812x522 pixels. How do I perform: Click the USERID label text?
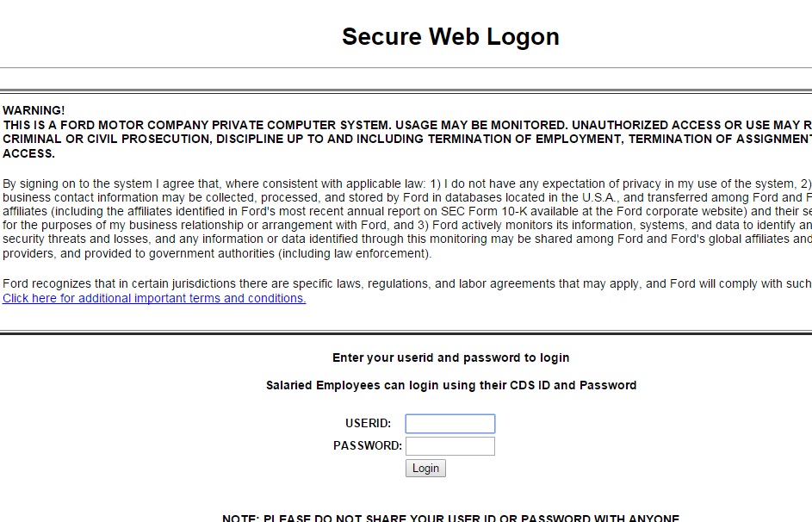pos(369,423)
